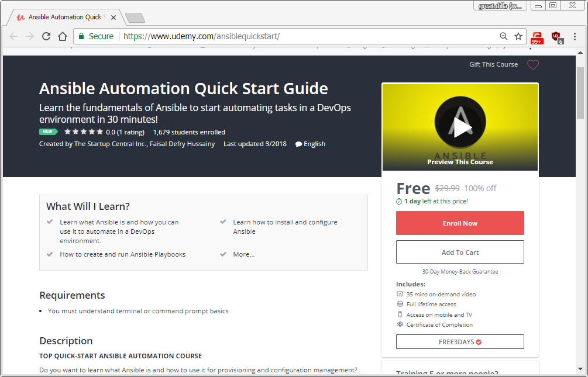Click the 'Ansible Automation Quick Start Guide' heading

pyautogui.click(x=183, y=89)
